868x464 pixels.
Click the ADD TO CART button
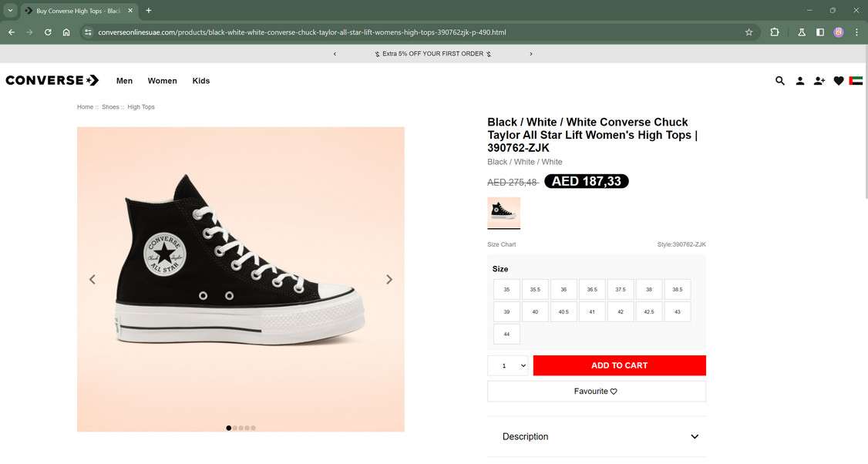click(619, 365)
